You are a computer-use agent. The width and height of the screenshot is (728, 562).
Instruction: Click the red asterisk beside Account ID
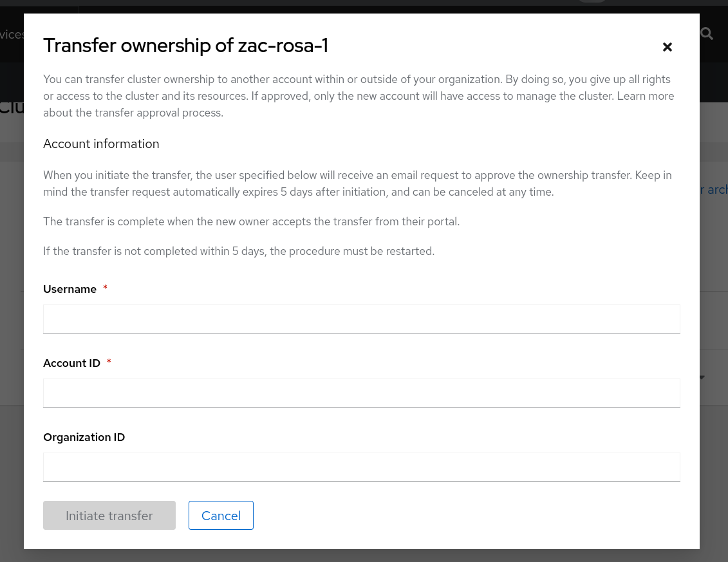click(109, 362)
